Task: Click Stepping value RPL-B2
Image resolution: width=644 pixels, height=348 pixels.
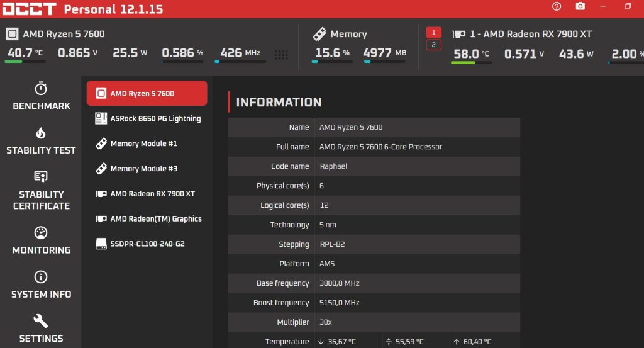Action: pos(332,244)
